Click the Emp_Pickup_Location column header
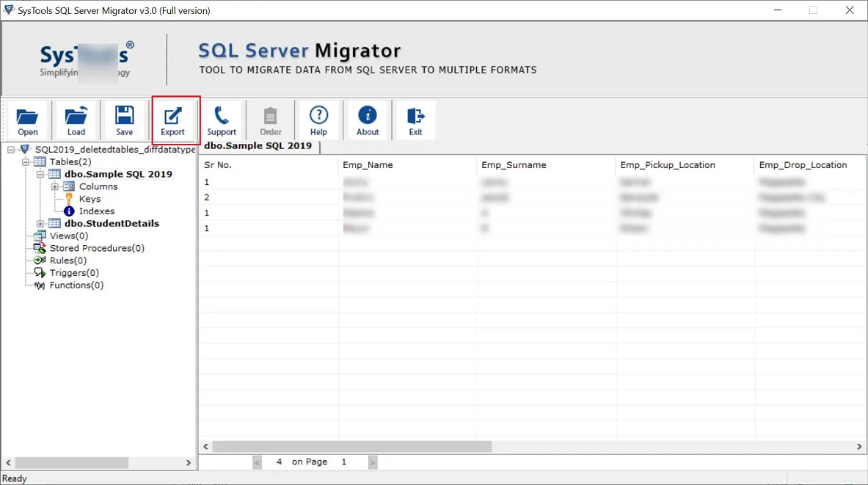868x485 pixels. 685,165
